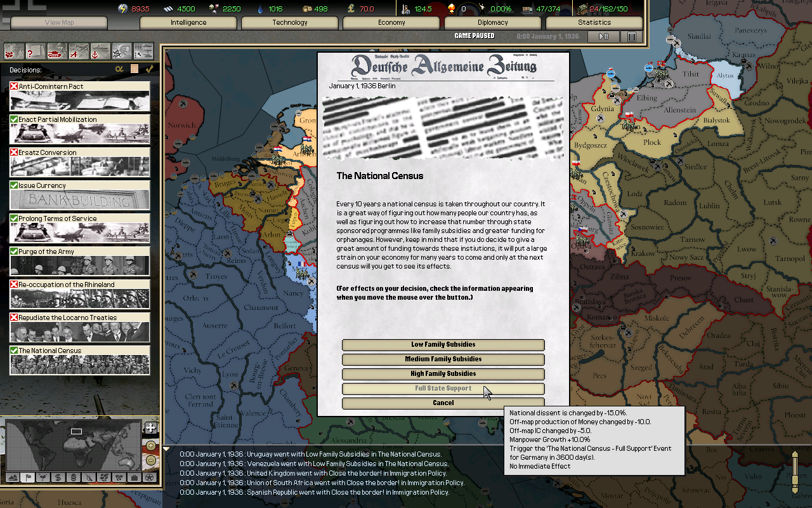This screenshot has height=508, width=812.
Task: Click the manpower value 124.5
Action: point(423,9)
